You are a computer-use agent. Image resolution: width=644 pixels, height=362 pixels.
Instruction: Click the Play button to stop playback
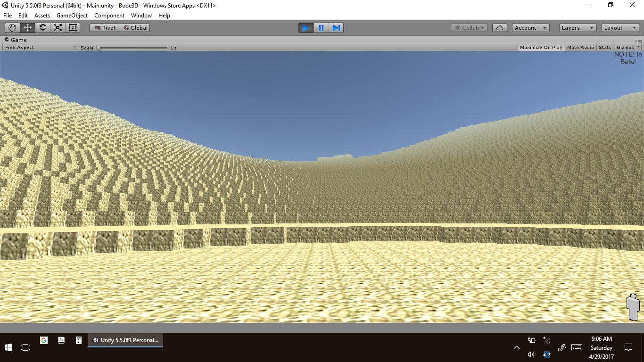click(305, 28)
